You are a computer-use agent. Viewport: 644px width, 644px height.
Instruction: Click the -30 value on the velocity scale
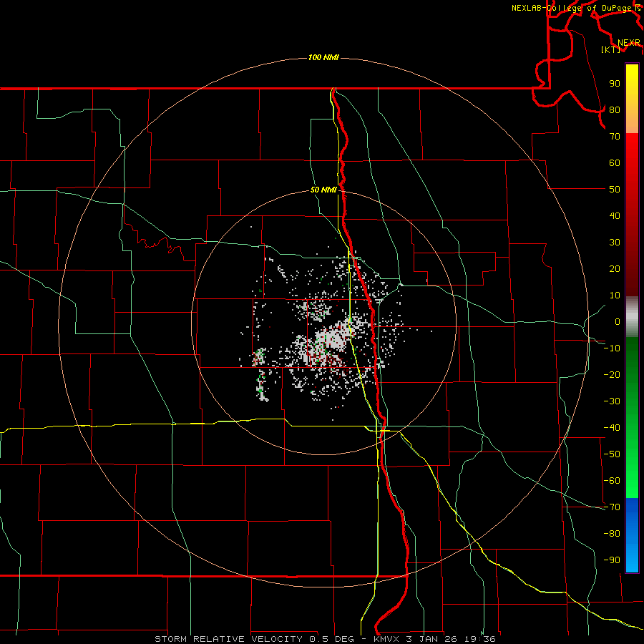612,401
